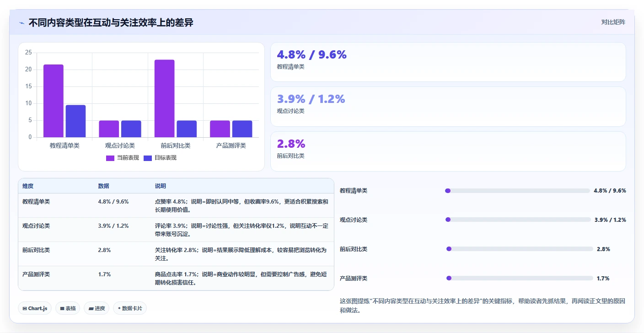Open the 3.9% / 1.2% data card

click(448, 107)
